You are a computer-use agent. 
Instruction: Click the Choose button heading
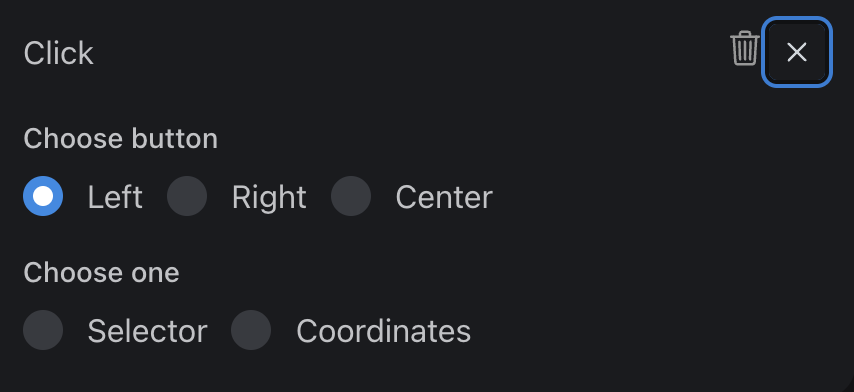point(120,138)
